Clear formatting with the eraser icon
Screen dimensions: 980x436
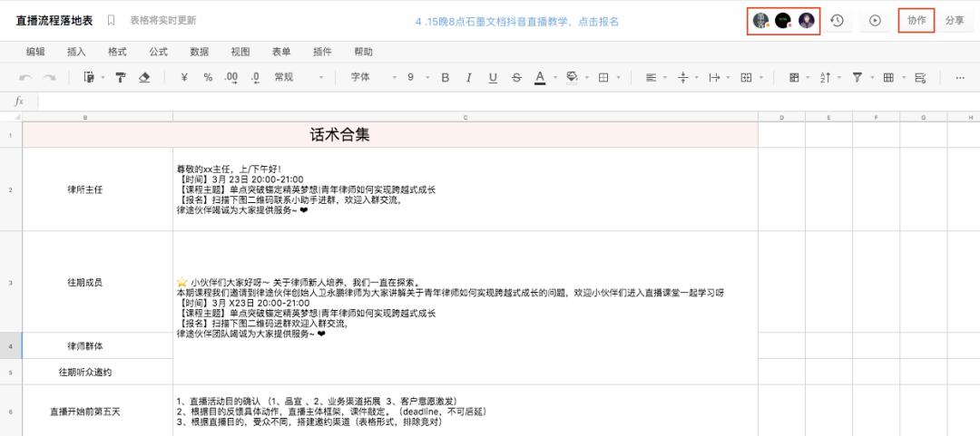pyautogui.click(x=144, y=77)
